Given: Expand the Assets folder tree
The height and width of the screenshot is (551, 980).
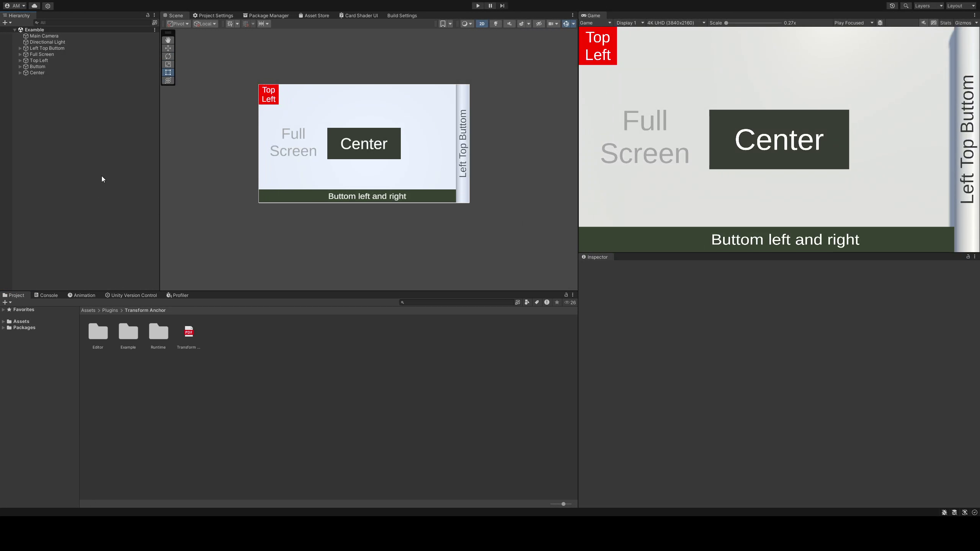Looking at the screenshot, I should pos(3,321).
